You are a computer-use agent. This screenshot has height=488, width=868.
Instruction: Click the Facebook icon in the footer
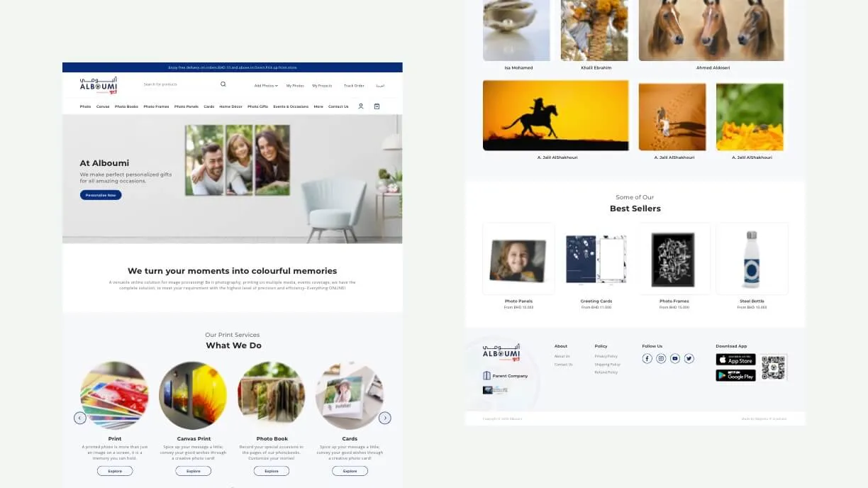pos(647,358)
